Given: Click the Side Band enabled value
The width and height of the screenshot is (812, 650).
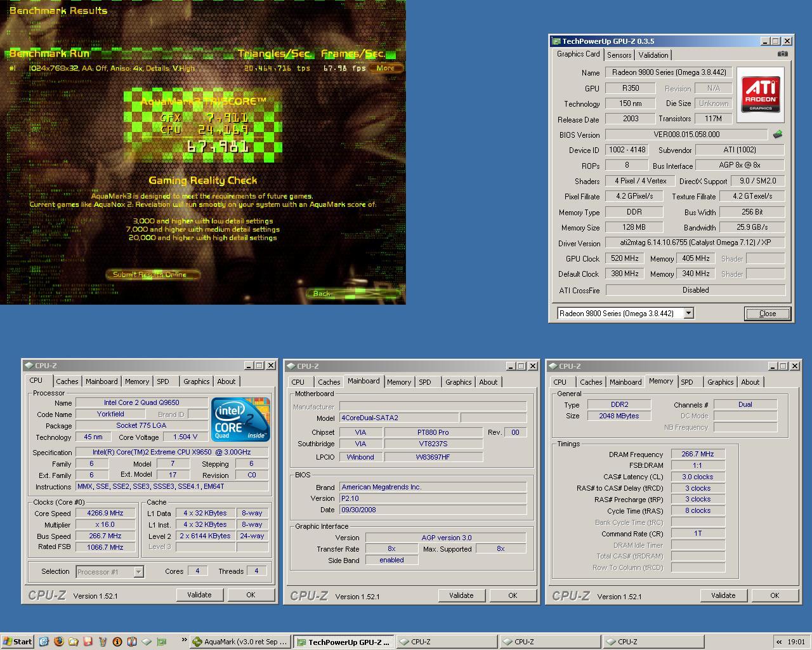Looking at the screenshot, I should click(391, 560).
